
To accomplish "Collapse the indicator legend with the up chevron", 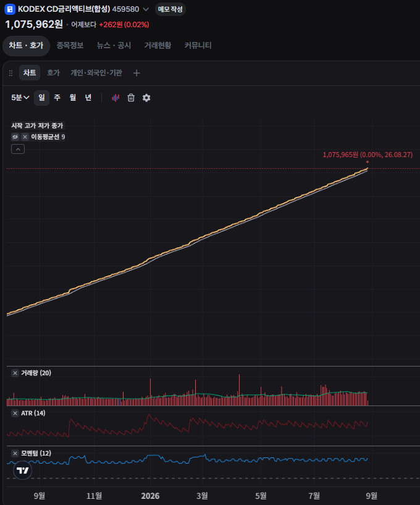I will [18, 149].
